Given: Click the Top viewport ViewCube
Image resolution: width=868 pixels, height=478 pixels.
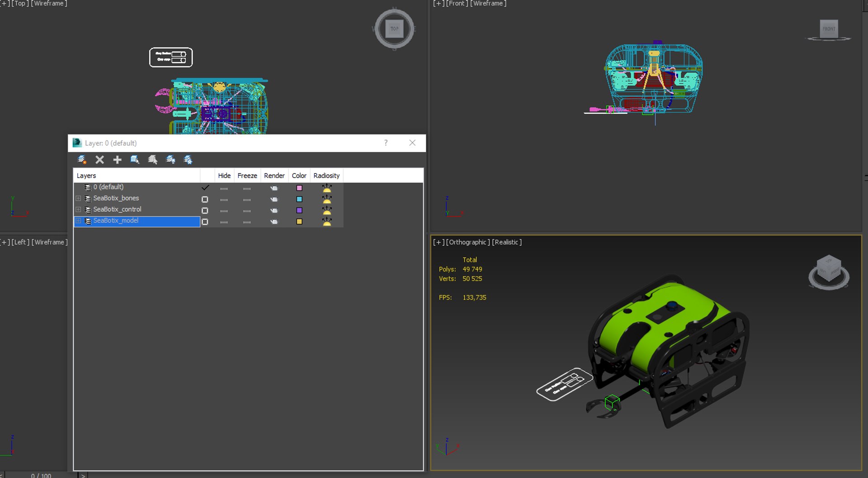Looking at the screenshot, I should coord(394,29).
